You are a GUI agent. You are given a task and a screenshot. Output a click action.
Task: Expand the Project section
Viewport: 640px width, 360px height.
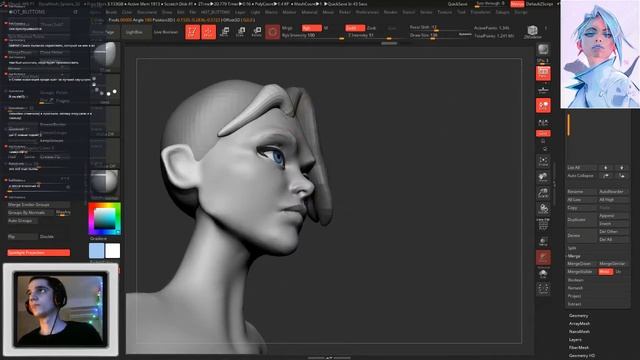point(574,296)
